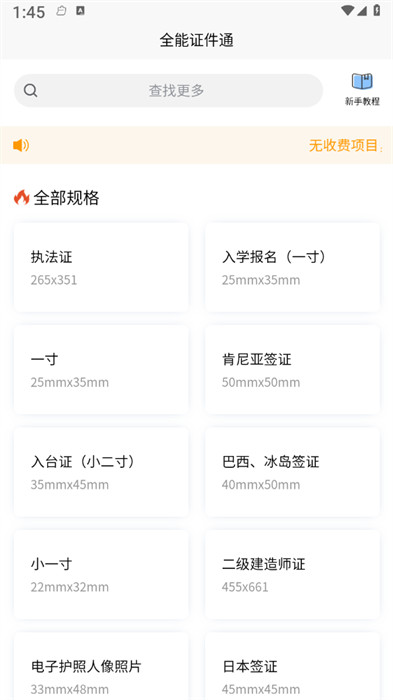Open the 肯尼亚签证 specification

[x=293, y=370]
